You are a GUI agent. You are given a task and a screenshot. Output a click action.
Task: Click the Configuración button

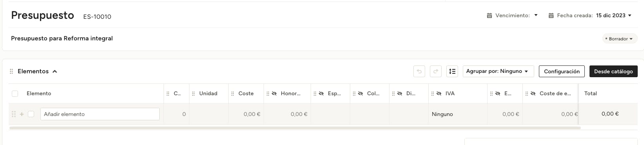pyautogui.click(x=562, y=71)
